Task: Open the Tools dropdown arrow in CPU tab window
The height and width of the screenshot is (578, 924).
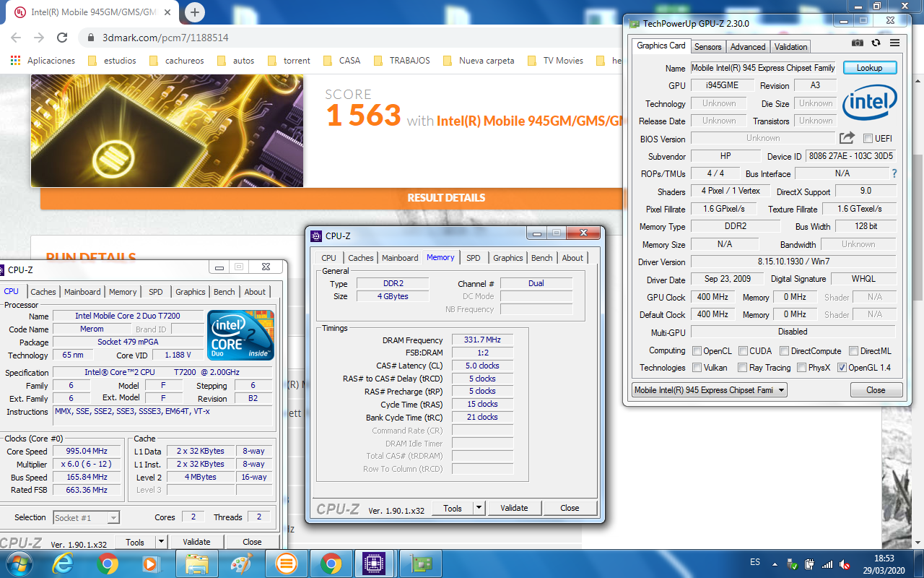Action: [x=161, y=542]
